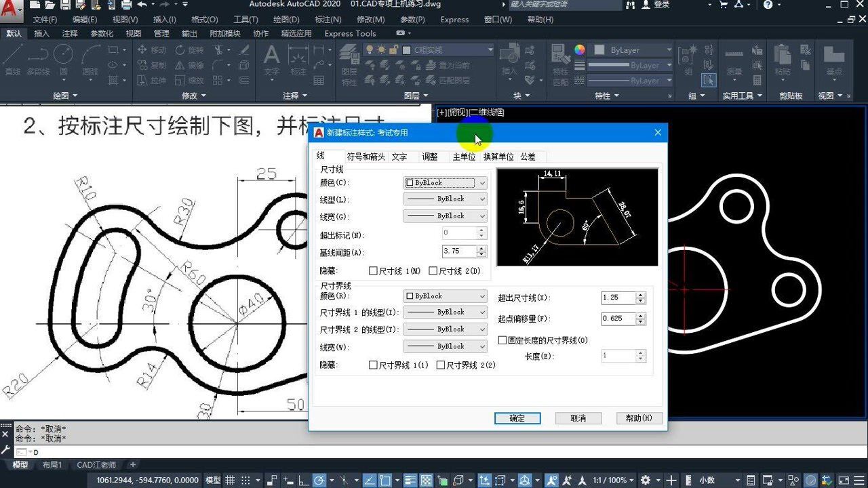Toggle 模型 space button in status bar
The width and height of the screenshot is (868, 488).
(x=213, y=481)
